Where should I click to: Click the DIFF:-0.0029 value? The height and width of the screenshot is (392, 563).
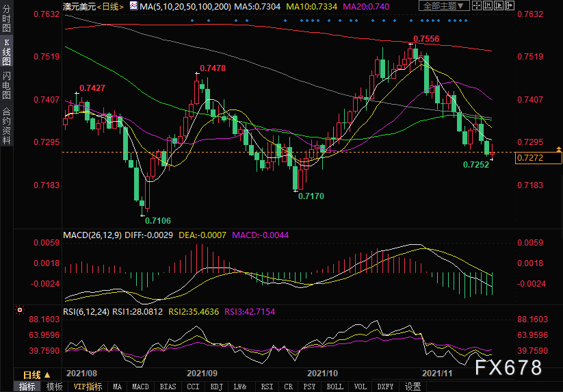(149, 235)
